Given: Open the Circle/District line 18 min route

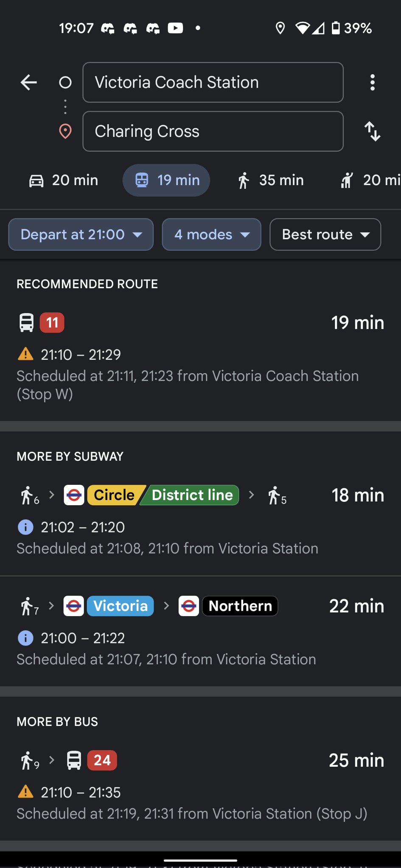Looking at the screenshot, I should 200,521.
